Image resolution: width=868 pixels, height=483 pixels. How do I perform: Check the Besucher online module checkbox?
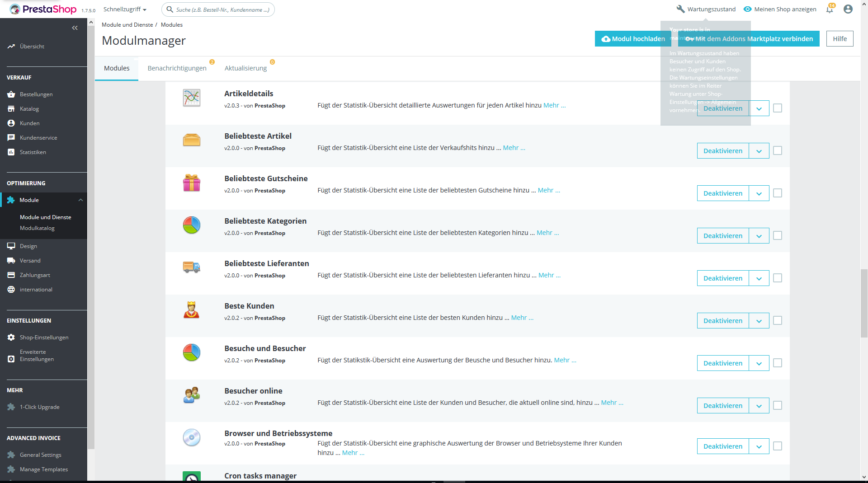pyautogui.click(x=778, y=405)
